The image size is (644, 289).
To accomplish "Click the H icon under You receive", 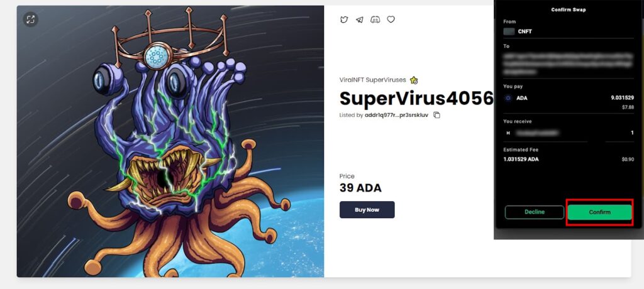I will pos(508,133).
